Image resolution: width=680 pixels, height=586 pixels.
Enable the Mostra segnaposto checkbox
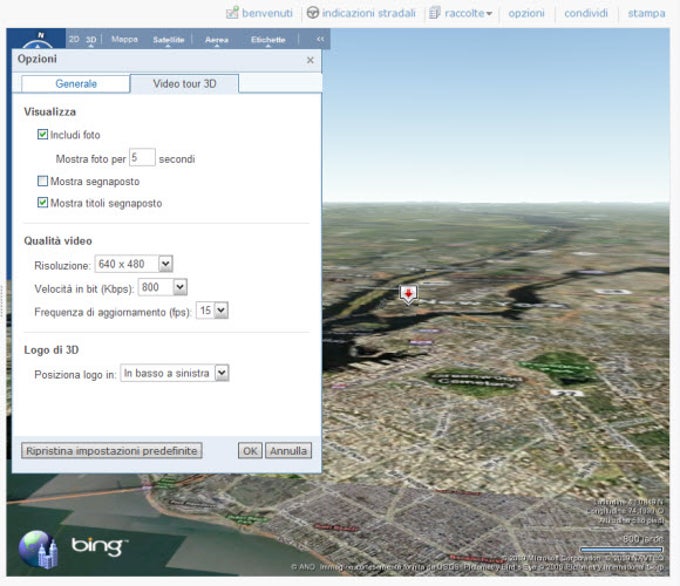[x=42, y=181]
